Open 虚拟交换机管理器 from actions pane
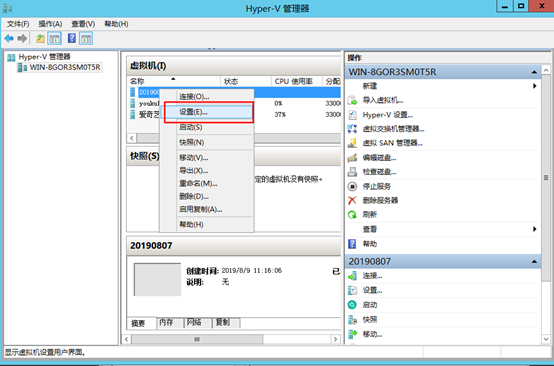Image resolution: width=554 pixels, height=366 pixels. (393, 129)
